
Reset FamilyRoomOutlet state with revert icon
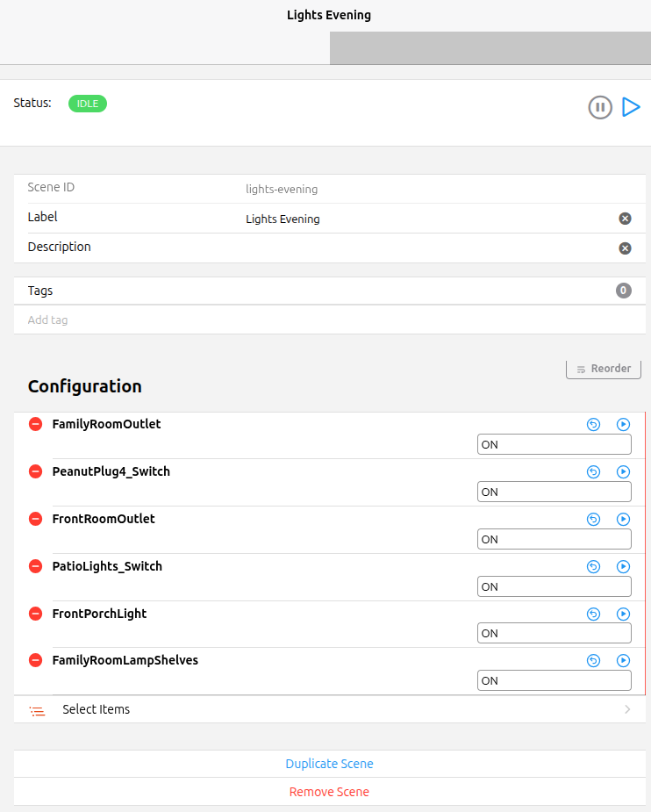[x=593, y=424]
